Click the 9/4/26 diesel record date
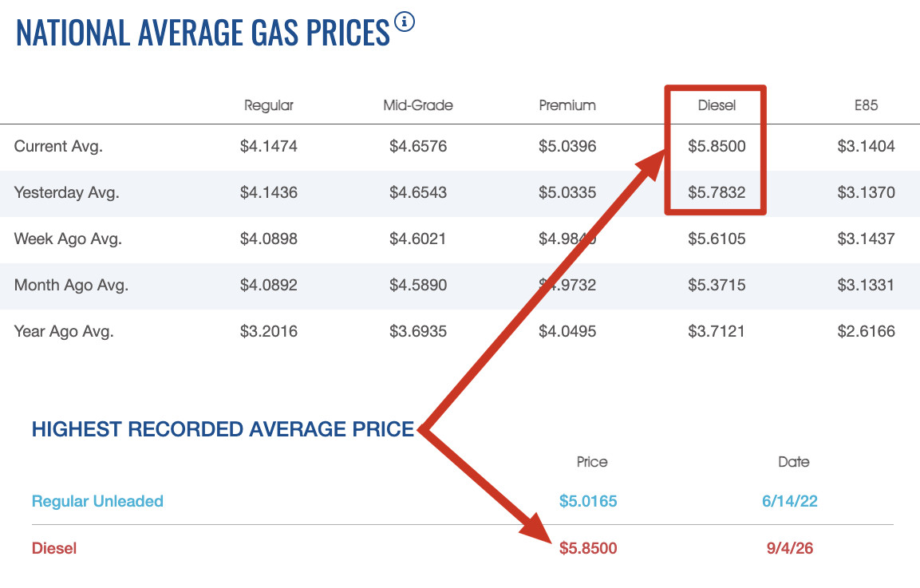 pyautogui.click(x=790, y=548)
